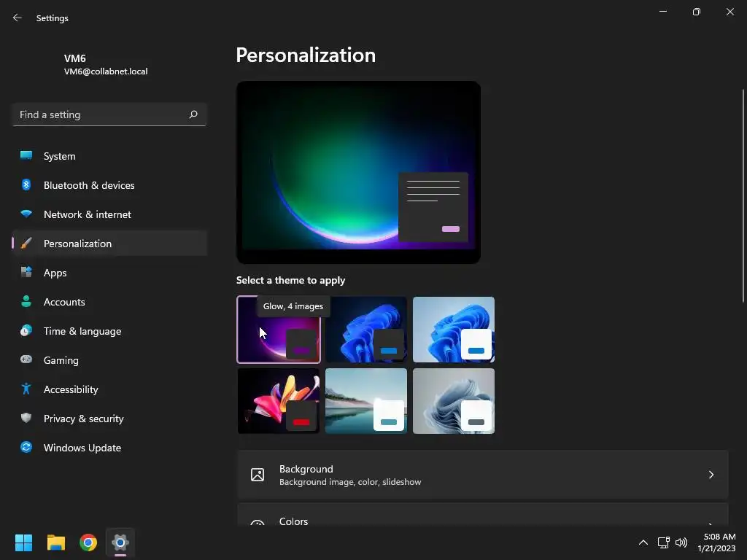Go to Network & internet settings
The image size is (747, 560).
pyautogui.click(x=109, y=214)
